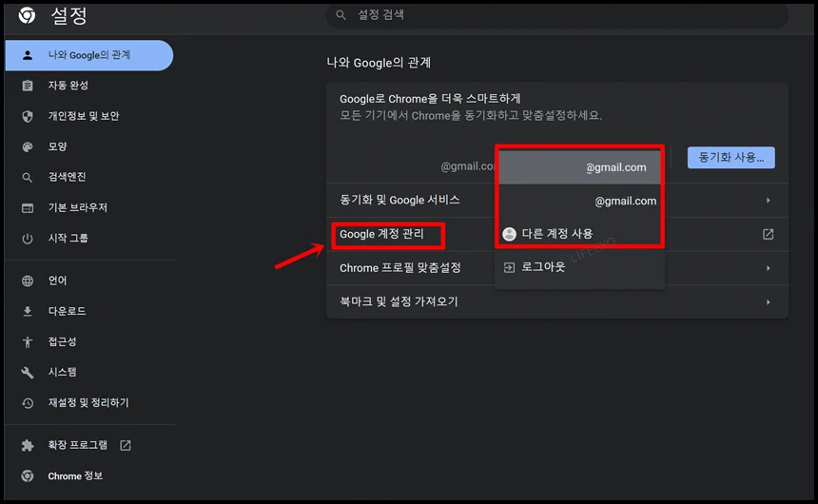Screen dimensions: 818x504
Task: Expand the Chrome 프로필 맞춤설정 row arrow
Action: [768, 268]
